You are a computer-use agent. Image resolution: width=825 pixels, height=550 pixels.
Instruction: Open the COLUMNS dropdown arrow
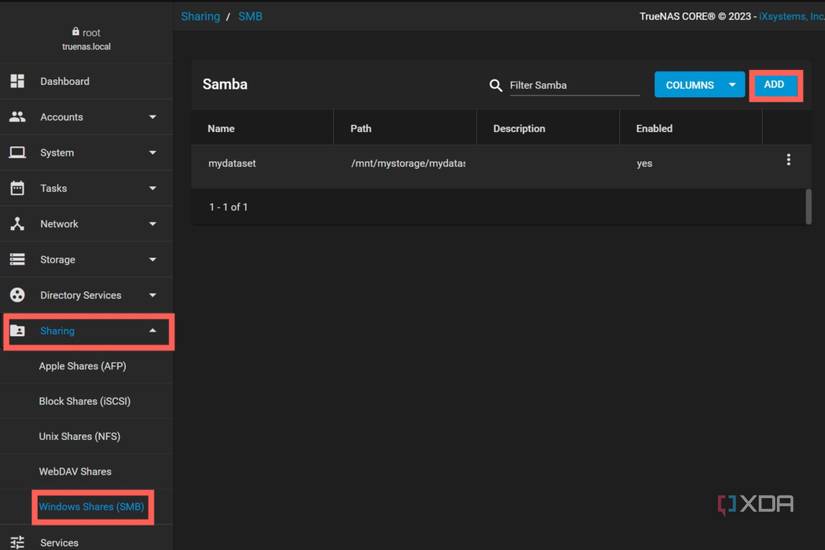coord(732,85)
